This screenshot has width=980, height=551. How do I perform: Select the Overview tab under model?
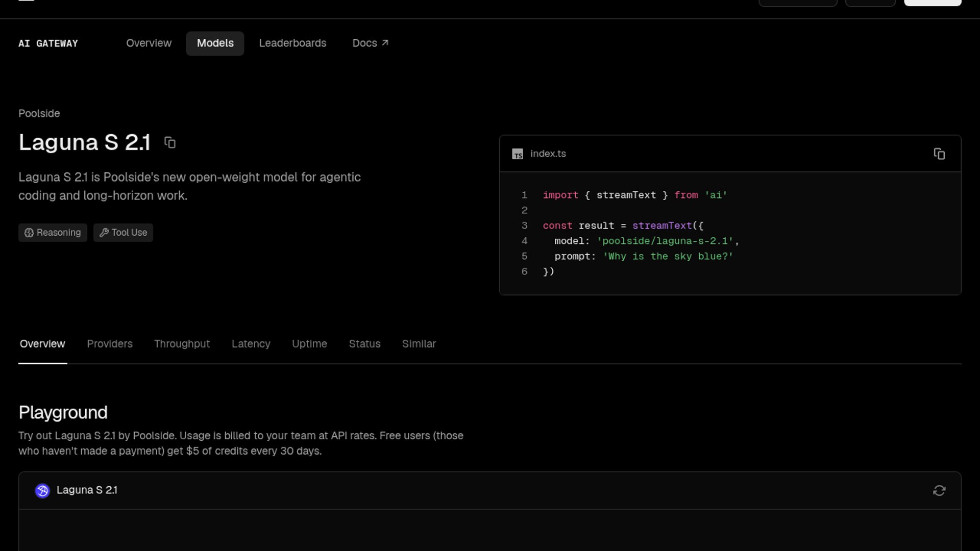pos(42,344)
